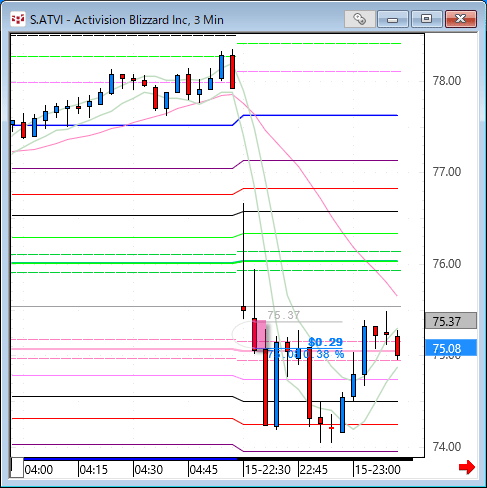Viewport: 487px width, 488px height.
Task: Click the 75.37 gray price marker
Action: pyautogui.click(x=451, y=321)
